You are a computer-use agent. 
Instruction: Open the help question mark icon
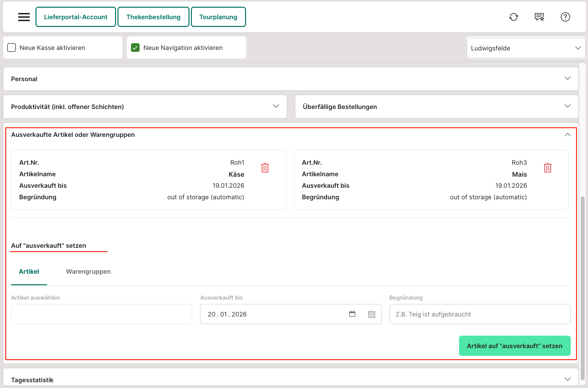(x=565, y=17)
